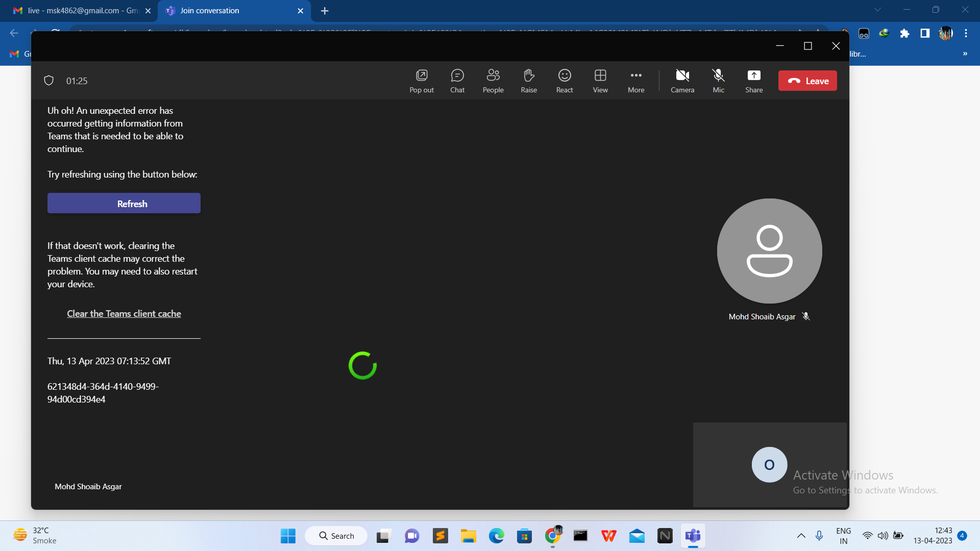Screen dimensions: 980x551
Task: Click the Microsoft Teams taskbar icon
Action: click(693, 536)
